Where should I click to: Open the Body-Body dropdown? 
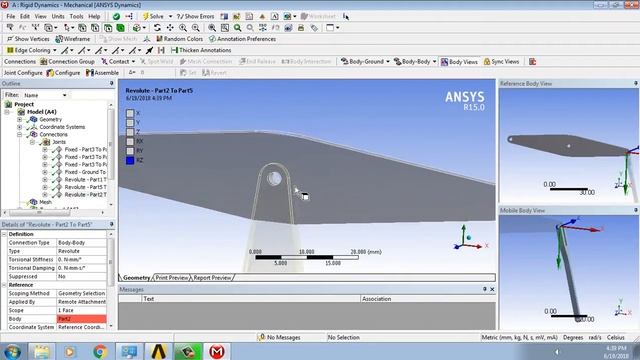pos(434,62)
